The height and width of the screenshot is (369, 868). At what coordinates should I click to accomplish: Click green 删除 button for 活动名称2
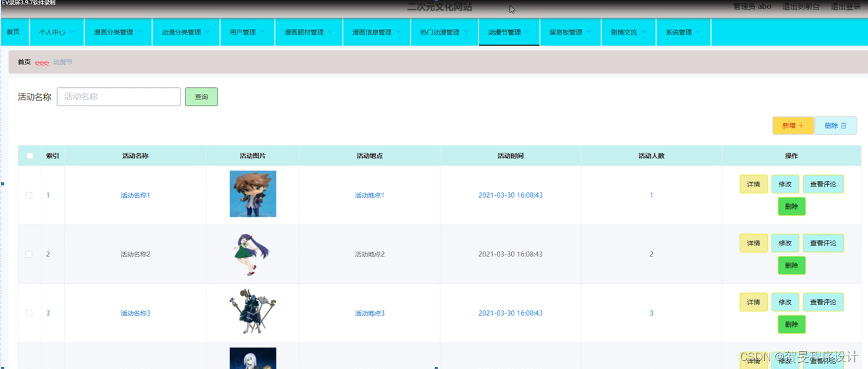coord(791,265)
